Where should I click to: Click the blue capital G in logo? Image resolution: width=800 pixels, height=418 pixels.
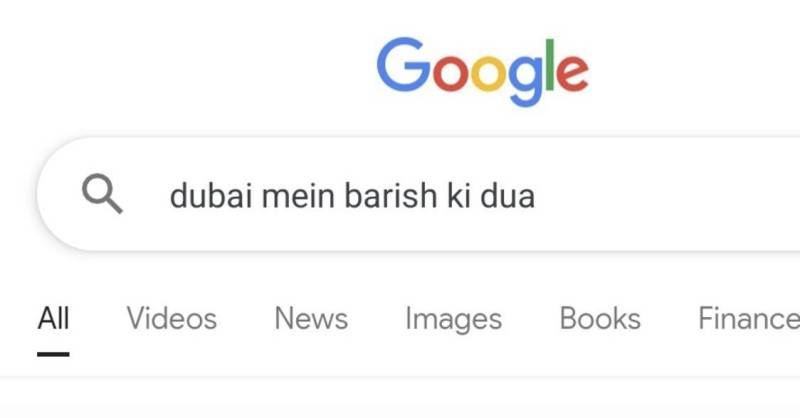pyautogui.click(x=404, y=64)
